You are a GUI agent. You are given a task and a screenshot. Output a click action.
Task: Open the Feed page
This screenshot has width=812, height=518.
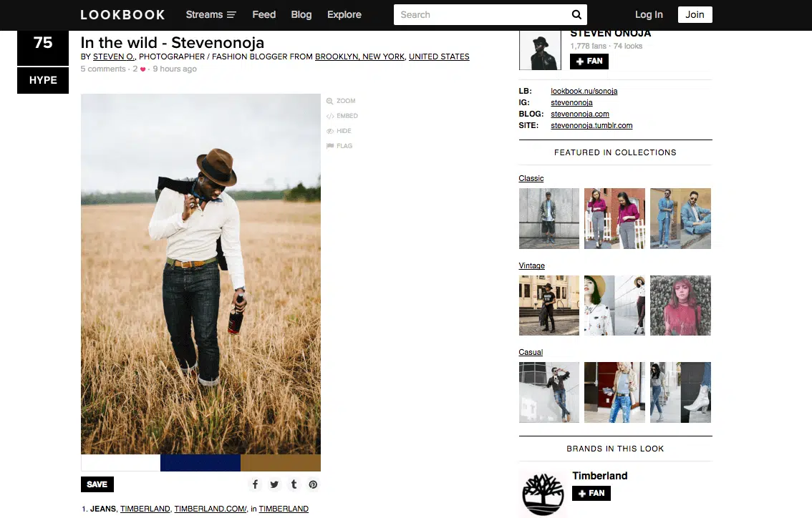click(x=264, y=14)
